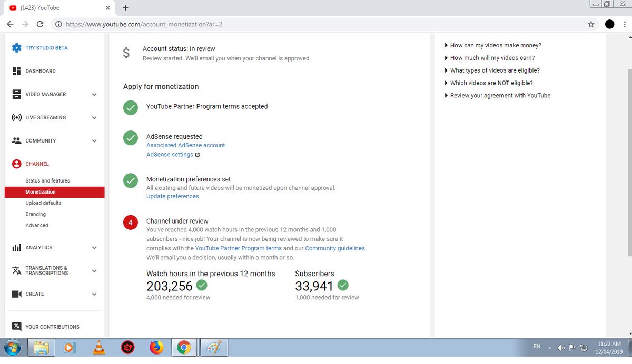632x364 pixels.
Task: Click the dollar sign account status icon
Action: coord(126,53)
